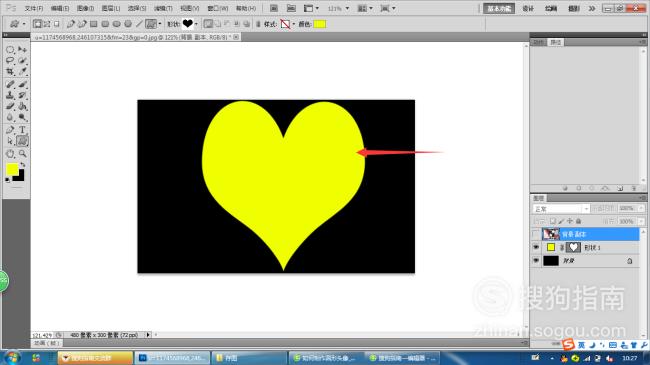This screenshot has width=650, height=365.
Task: Click the yellow foreground color swatch
Action: 12,169
